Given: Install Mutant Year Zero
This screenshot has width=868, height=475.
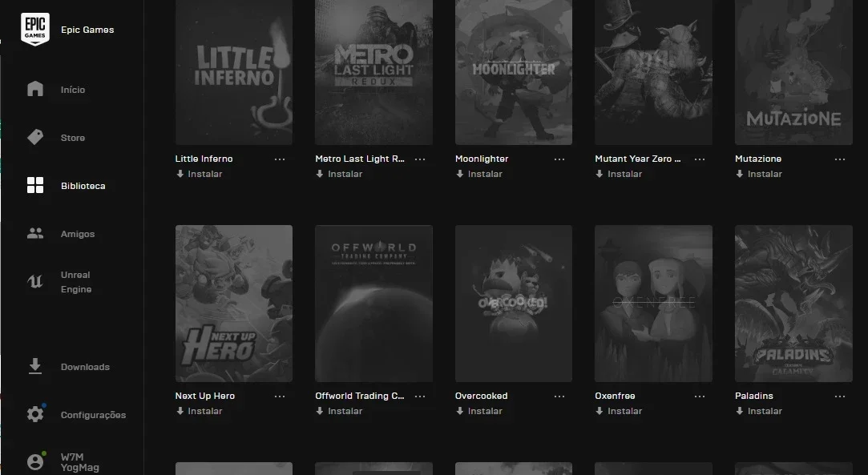Looking at the screenshot, I should 619,174.
